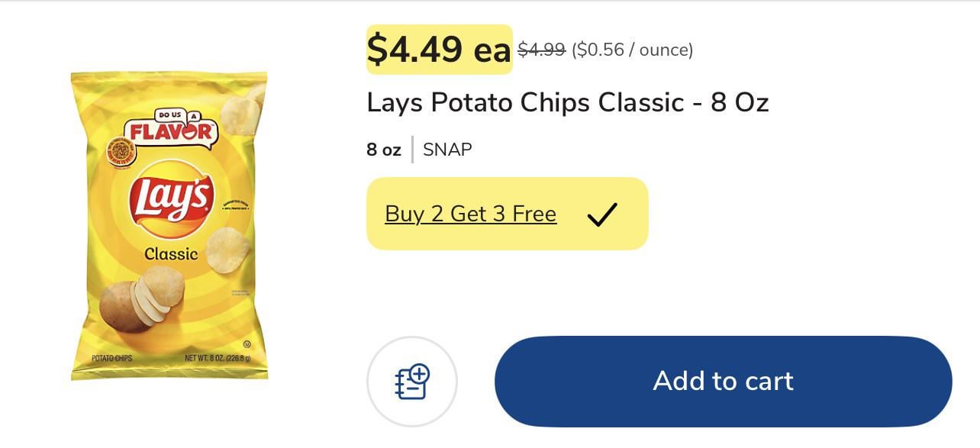Screen dimensions: 980x448
Task: Click the bold 8 oz size label
Action: click(x=383, y=150)
